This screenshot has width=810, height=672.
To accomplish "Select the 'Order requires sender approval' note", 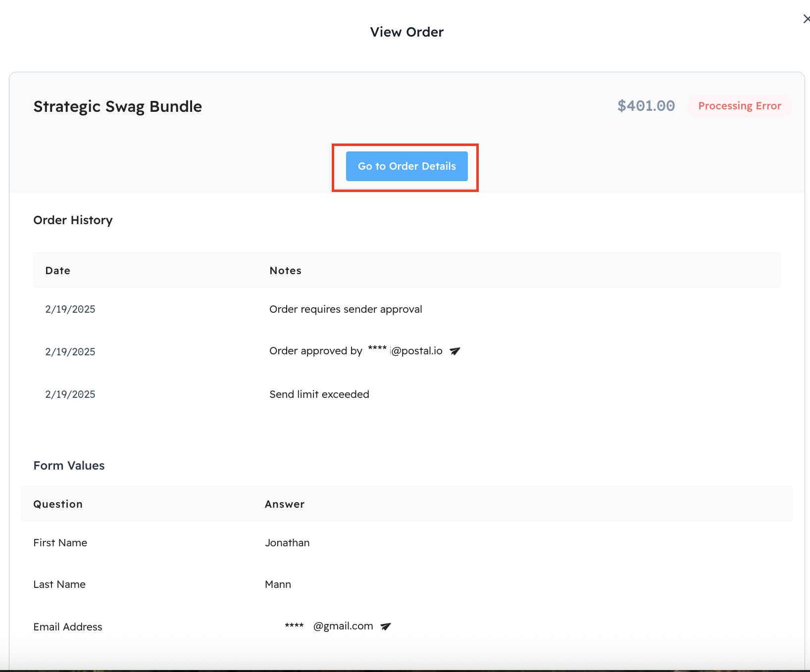I will click(346, 309).
